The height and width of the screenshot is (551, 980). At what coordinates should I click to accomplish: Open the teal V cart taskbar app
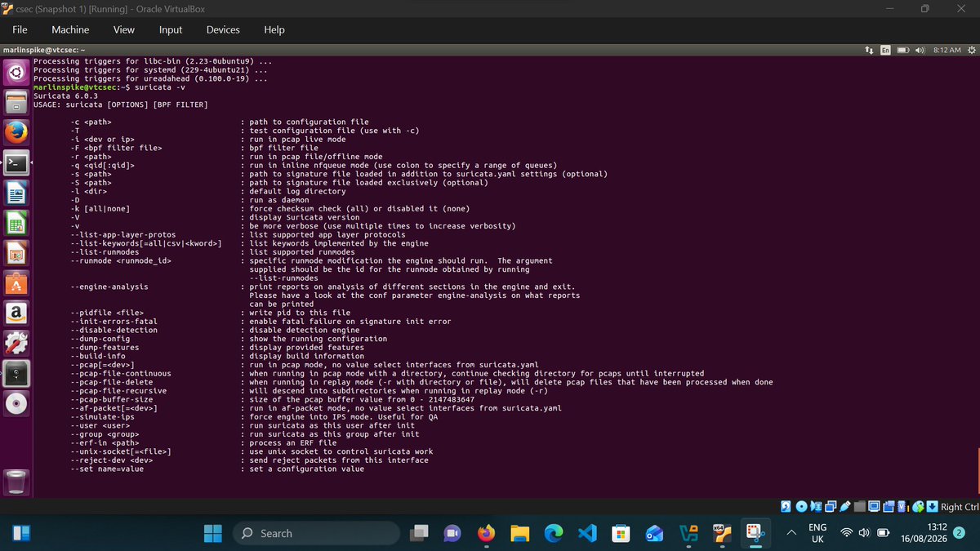(688, 533)
